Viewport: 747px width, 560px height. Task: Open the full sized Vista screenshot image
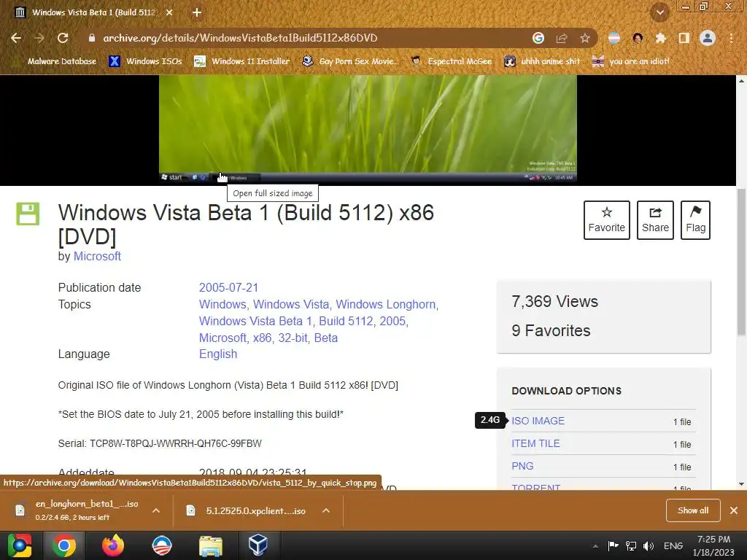pos(368,130)
